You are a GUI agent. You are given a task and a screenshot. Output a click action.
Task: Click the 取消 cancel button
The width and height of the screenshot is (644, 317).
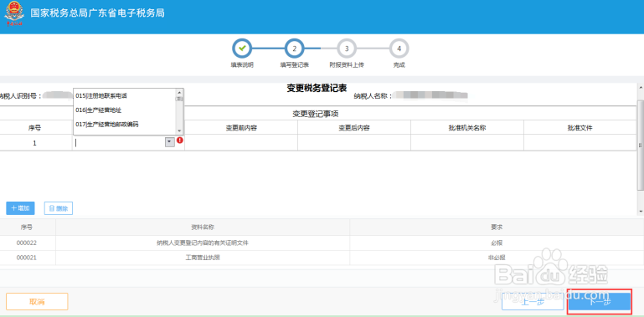pyautogui.click(x=37, y=302)
